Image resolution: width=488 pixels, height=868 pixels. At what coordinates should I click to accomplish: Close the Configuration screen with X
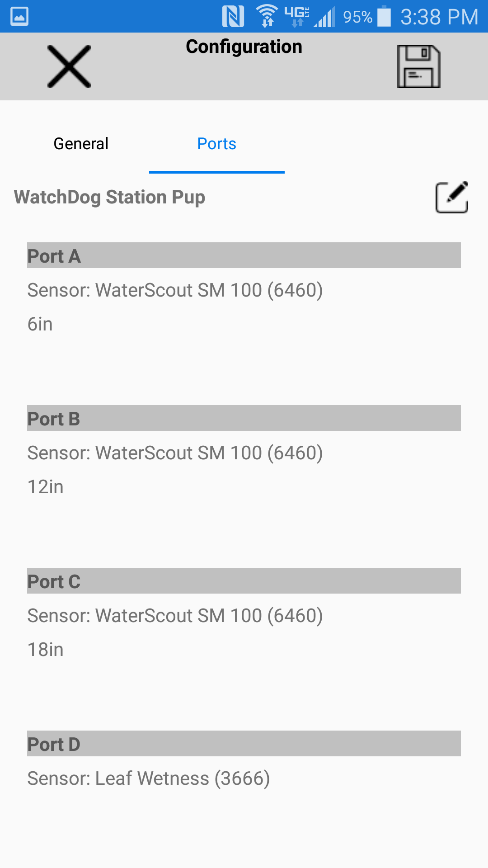[x=69, y=66]
